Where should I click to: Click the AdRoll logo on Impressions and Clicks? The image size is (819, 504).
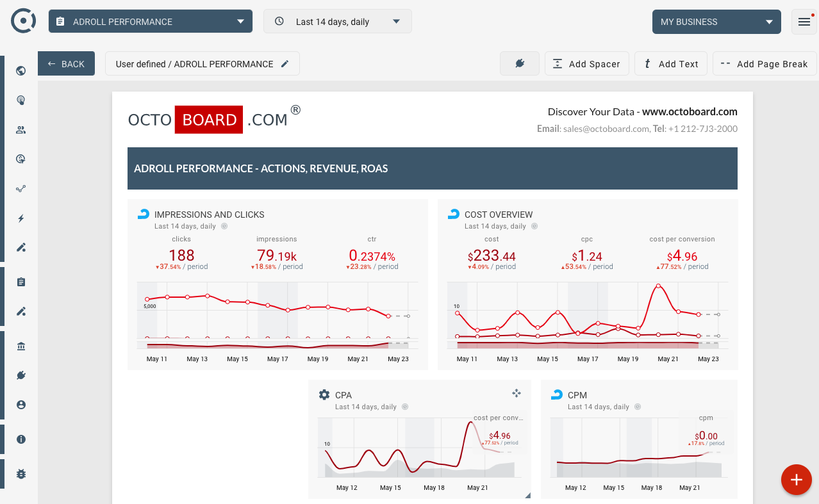(144, 214)
